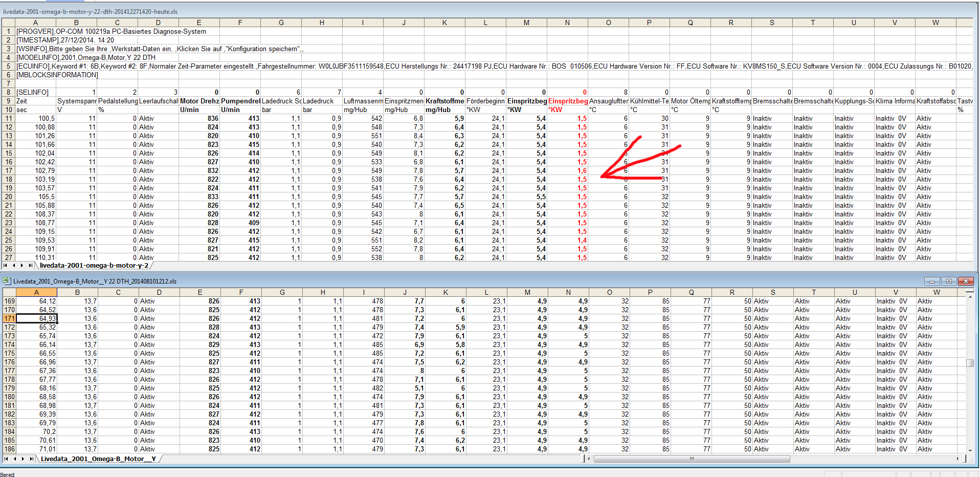This screenshot has height=477, width=980.
Task: Click the red 1,4 value in row 25
Action: 568,240
